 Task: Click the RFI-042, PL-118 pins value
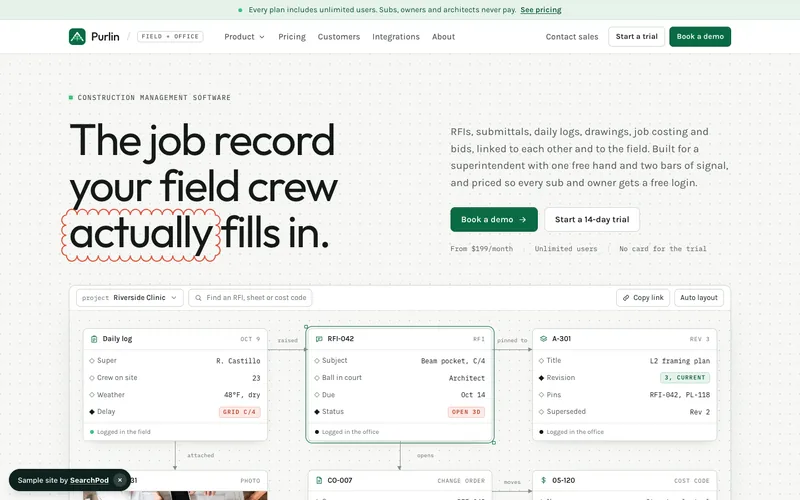click(680, 395)
